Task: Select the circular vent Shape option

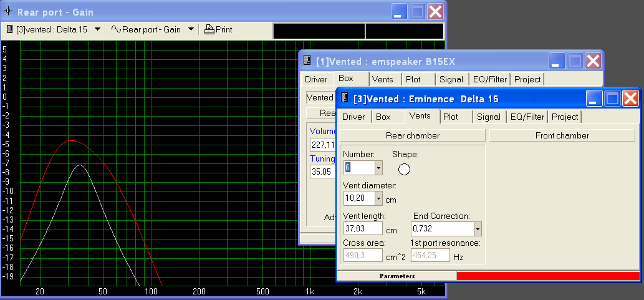Action: [x=404, y=169]
